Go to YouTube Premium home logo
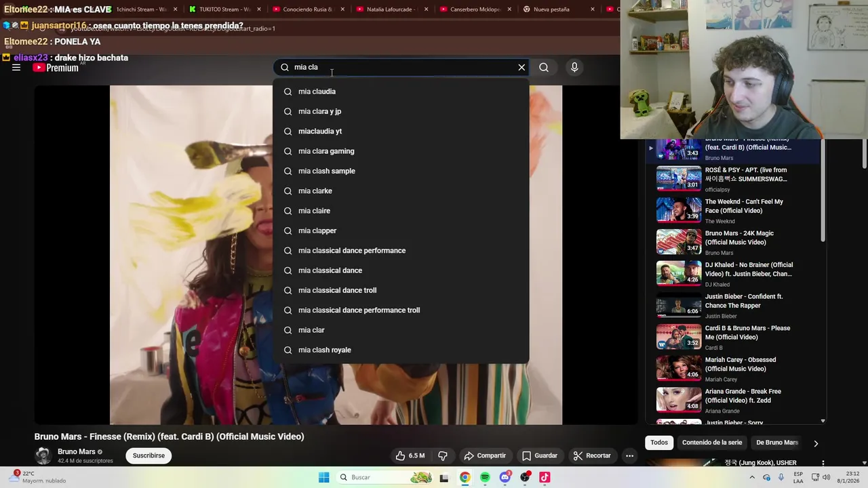The height and width of the screenshot is (488, 868). click(56, 68)
